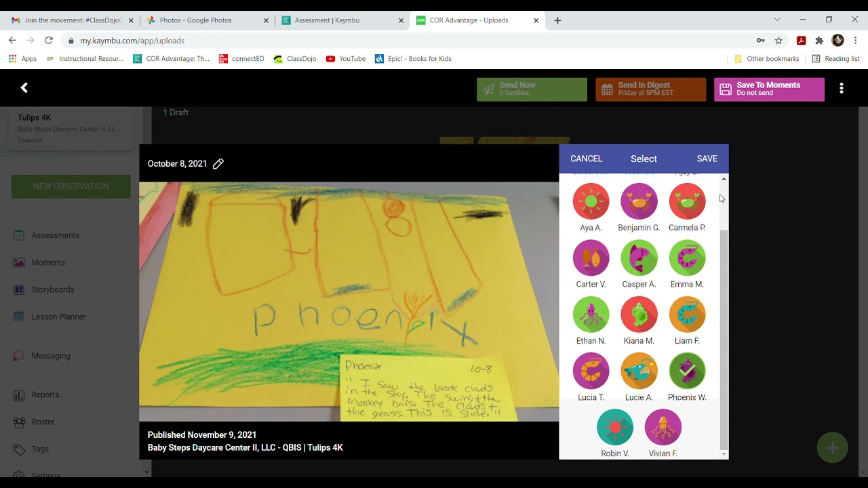868x488 pixels.
Task: Click the Phoenix drawing photo
Action: coord(349,302)
